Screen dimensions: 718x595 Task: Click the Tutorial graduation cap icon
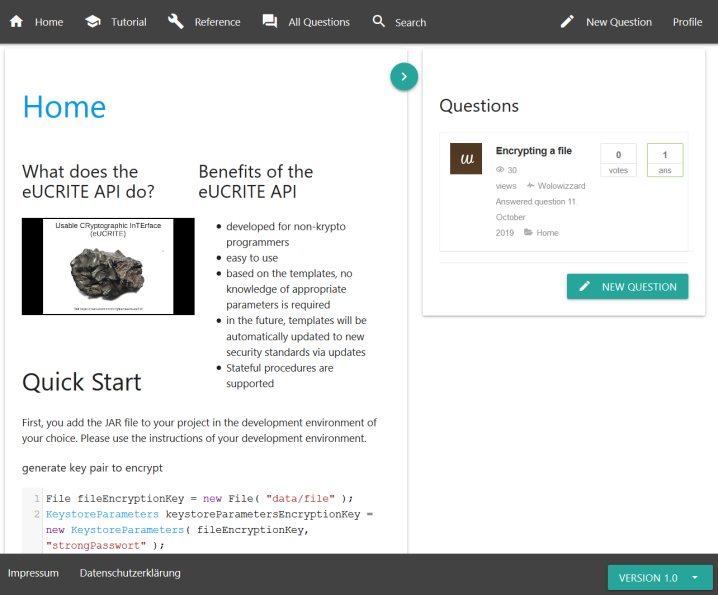click(x=93, y=22)
